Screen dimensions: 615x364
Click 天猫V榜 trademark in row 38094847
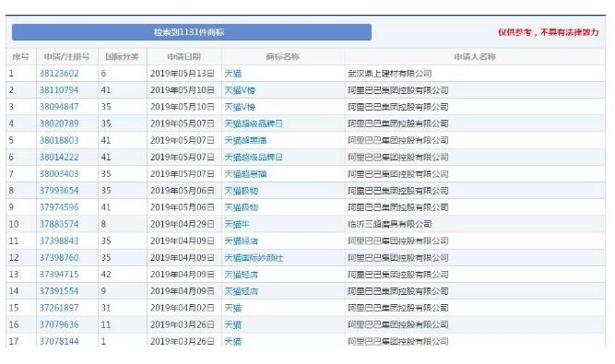point(240,107)
